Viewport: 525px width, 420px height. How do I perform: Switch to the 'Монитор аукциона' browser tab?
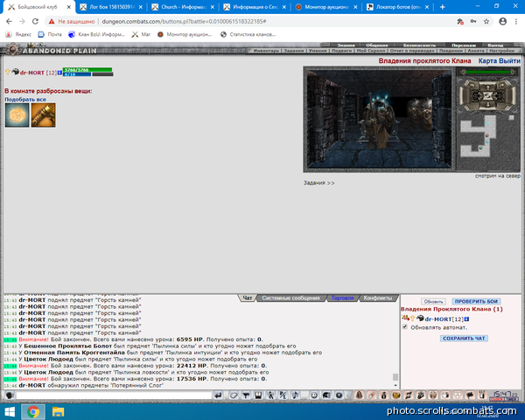pos(326,7)
